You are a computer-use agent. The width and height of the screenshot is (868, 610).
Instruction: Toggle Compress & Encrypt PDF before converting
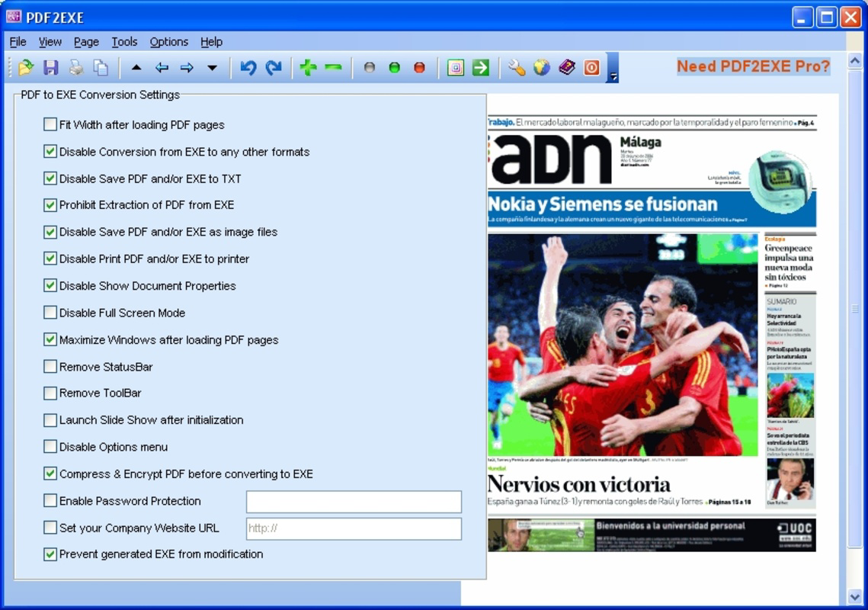coord(50,474)
